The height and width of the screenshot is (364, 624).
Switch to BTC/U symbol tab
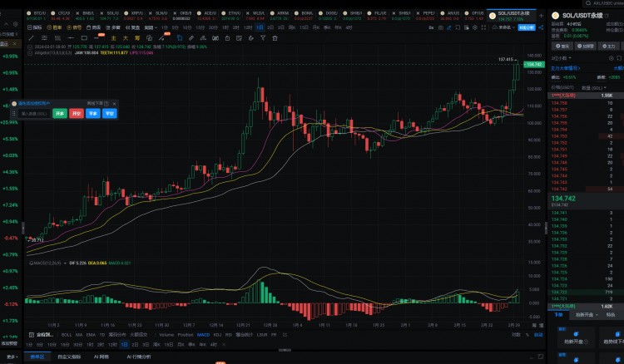(36, 16)
